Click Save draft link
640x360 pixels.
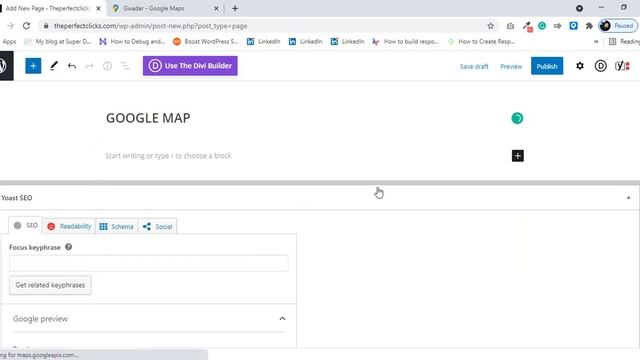click(x=474, y=66)
